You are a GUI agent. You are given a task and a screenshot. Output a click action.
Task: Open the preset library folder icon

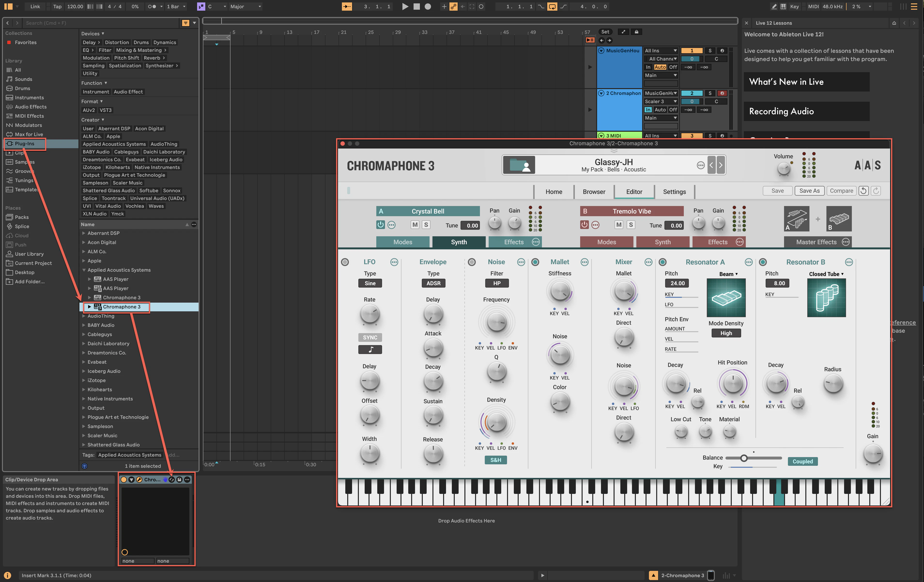click(519, 165)
